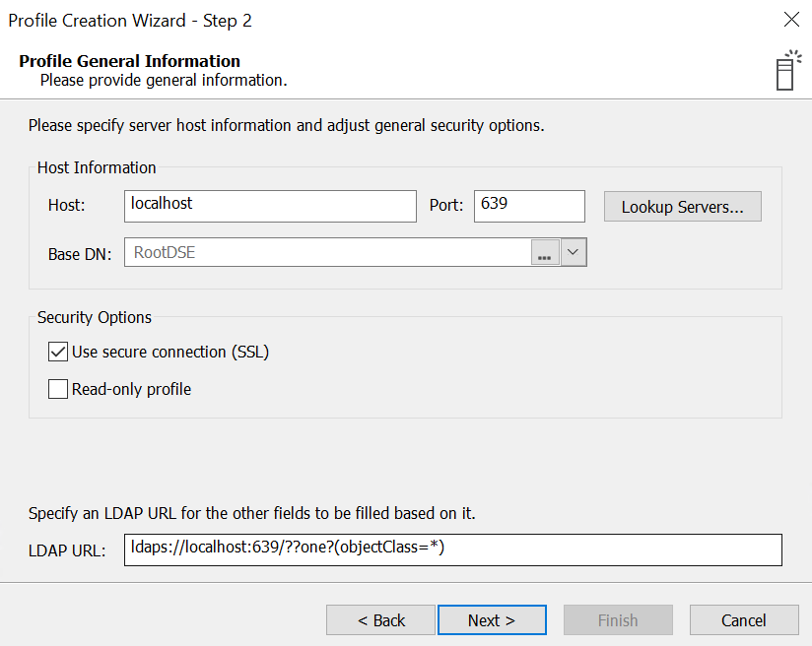Expand the Base DN dropdown arrow
812x646 pixels.
coord(575,253)
